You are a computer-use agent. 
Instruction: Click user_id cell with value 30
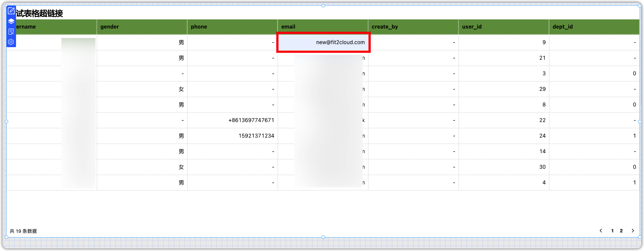504,167
